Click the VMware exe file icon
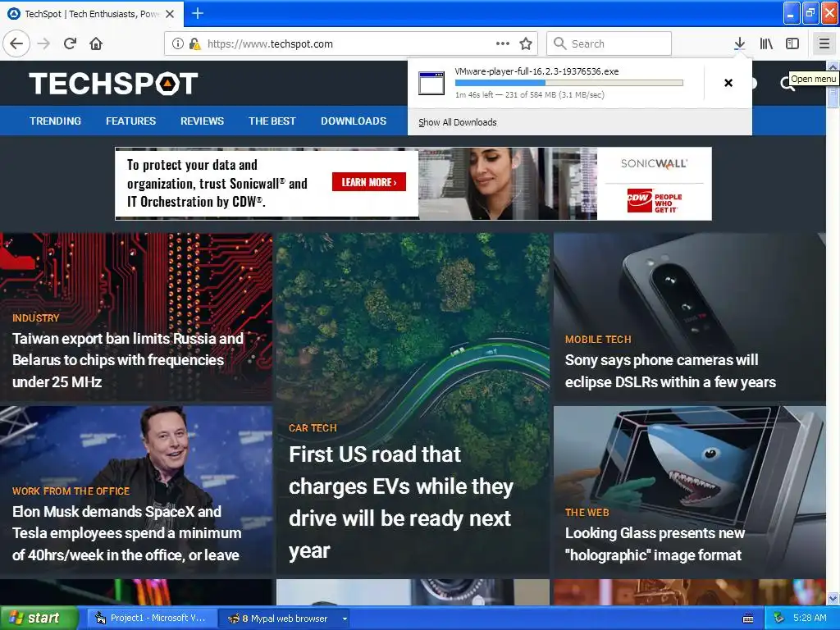 point(431,83)
